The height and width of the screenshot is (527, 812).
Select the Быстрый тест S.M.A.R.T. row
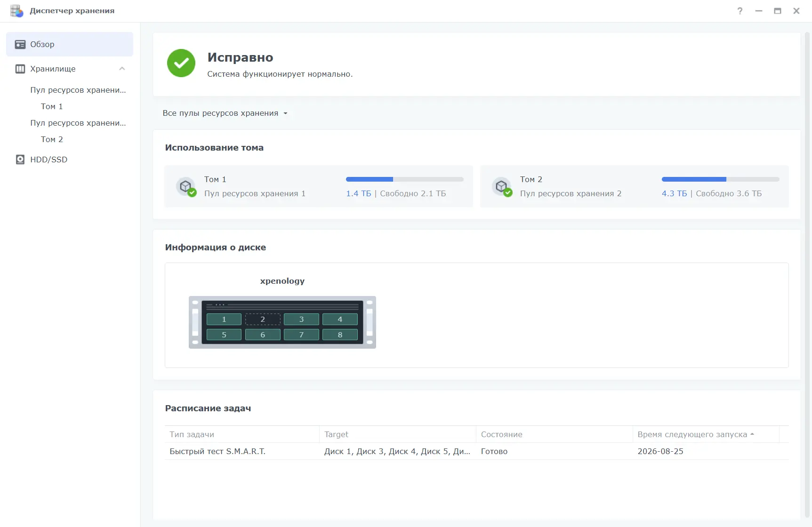point(477,451)
